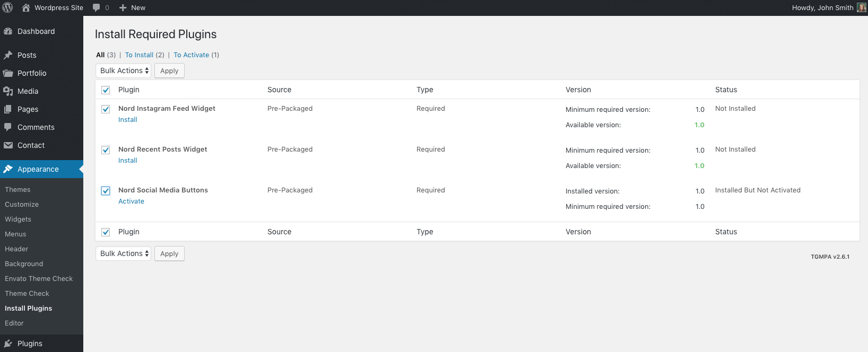Screen dimensions: 868x352
Task: Filter plugins by To Install
Action: [139, 55]
